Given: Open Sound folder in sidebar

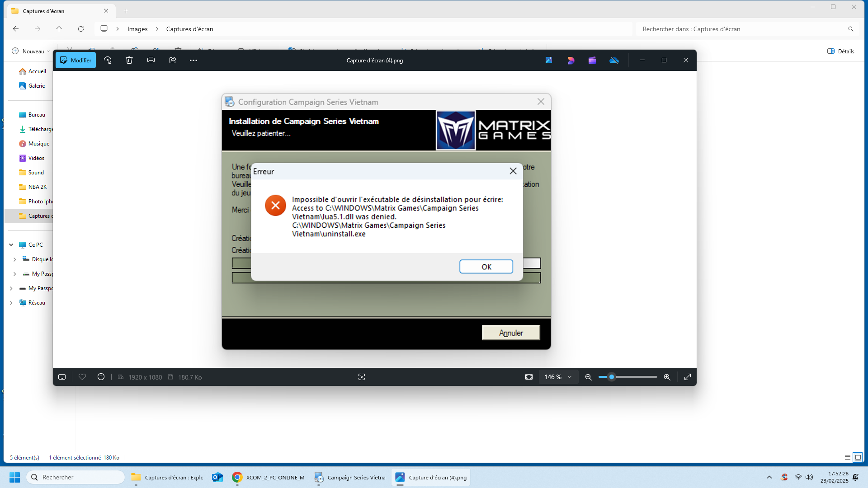Looking at the screenshot, I should coord(31,173).
